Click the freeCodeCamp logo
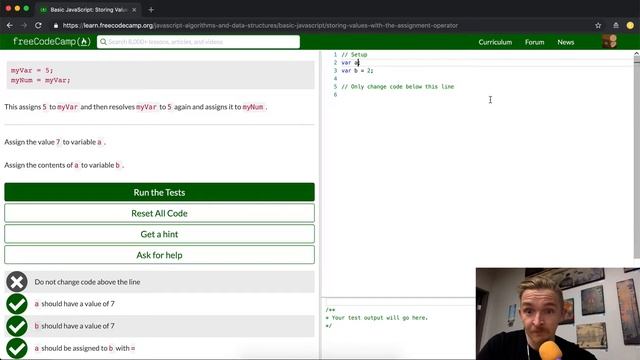 [x=51, y=42]
